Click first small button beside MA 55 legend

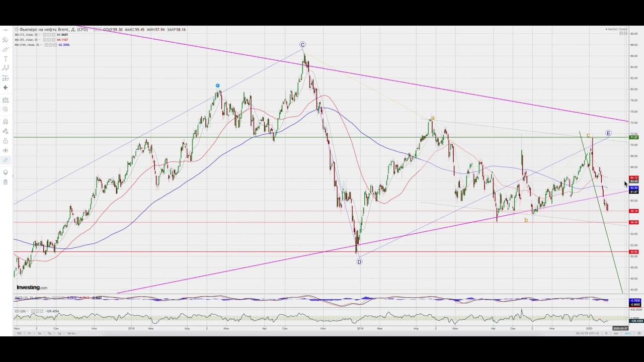click(x=45, y=40)
